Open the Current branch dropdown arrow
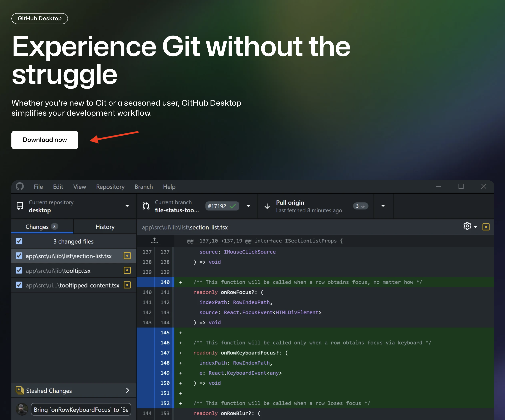The image size is (505, 420). click(x=248, y=206)
